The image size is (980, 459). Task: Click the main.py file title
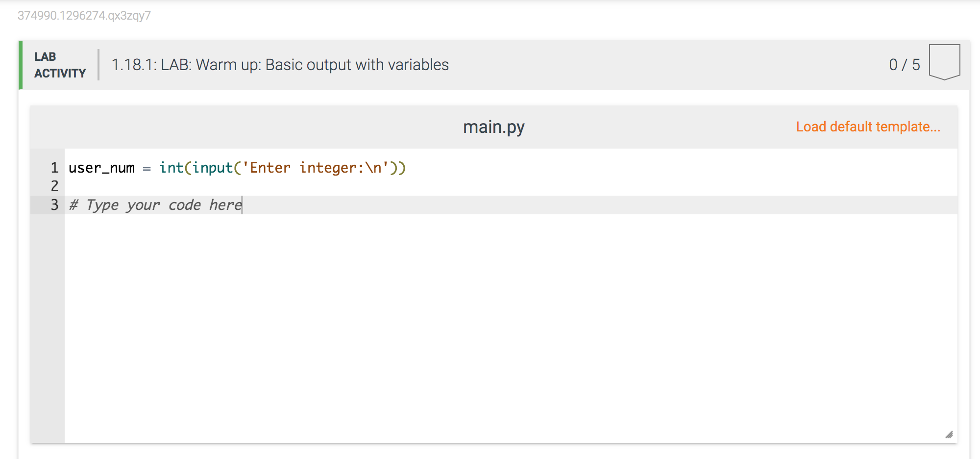tap(494, 127)
